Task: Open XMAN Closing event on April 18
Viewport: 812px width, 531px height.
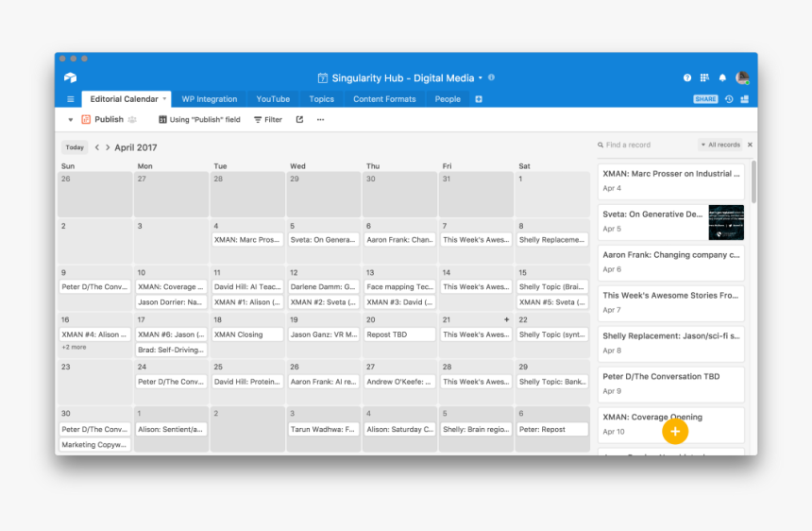Action: (247, 334)
